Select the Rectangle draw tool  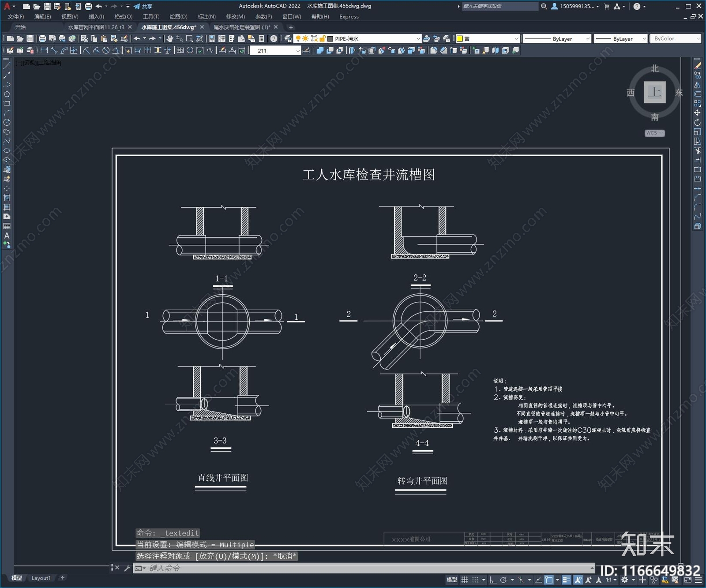click(7, 104)
